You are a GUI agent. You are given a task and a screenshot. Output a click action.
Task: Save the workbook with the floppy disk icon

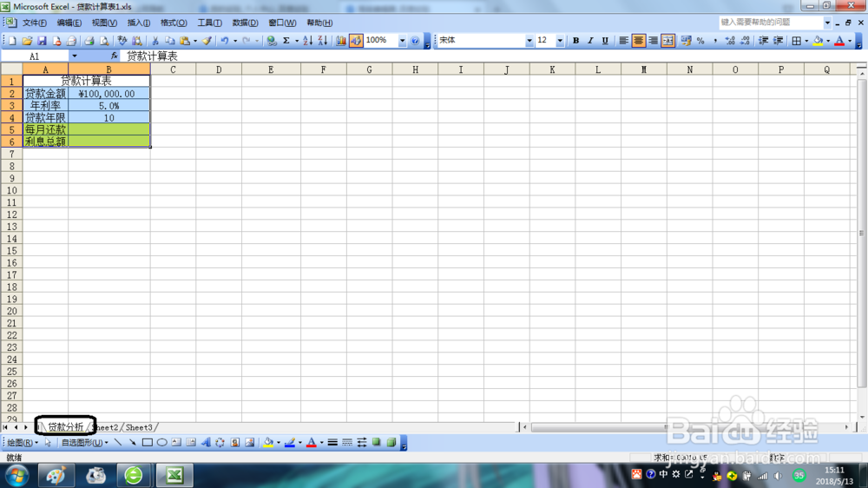(x=42, y=41)
